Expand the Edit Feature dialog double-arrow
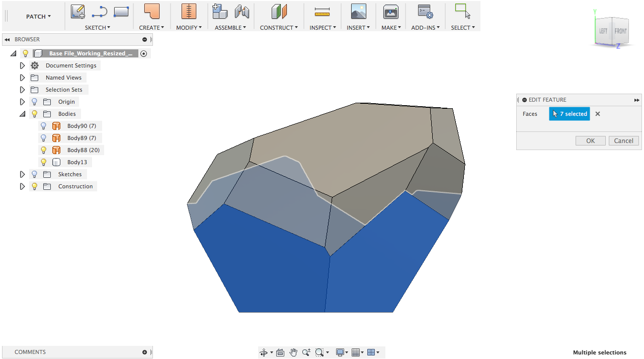The width and height of the screenshot is (644, 359). 636,100
